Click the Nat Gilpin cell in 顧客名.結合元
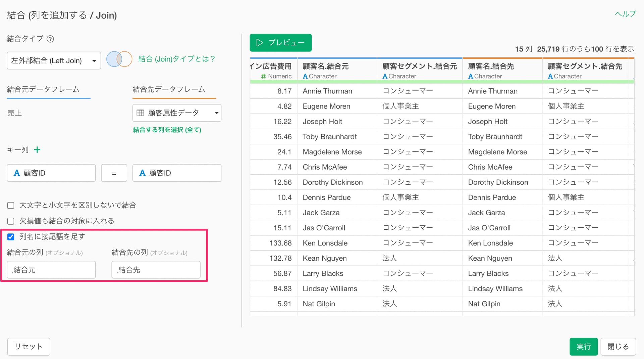 click(337, 304)
